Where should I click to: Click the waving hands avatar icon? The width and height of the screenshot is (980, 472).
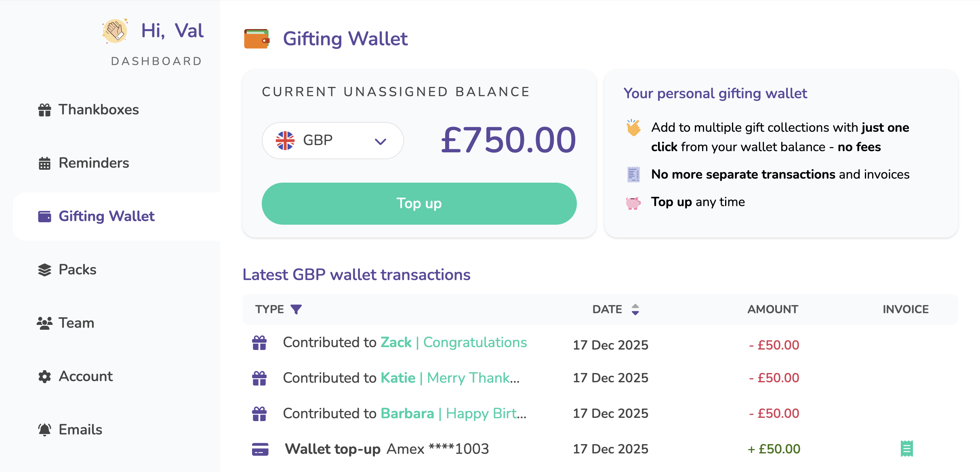click(x=115, y=31)
